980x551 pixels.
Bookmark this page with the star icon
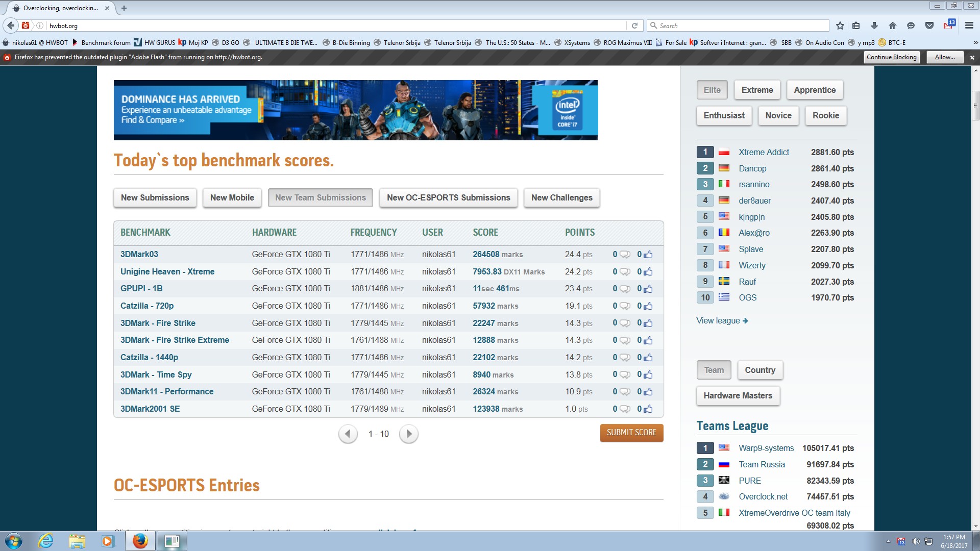840,26
